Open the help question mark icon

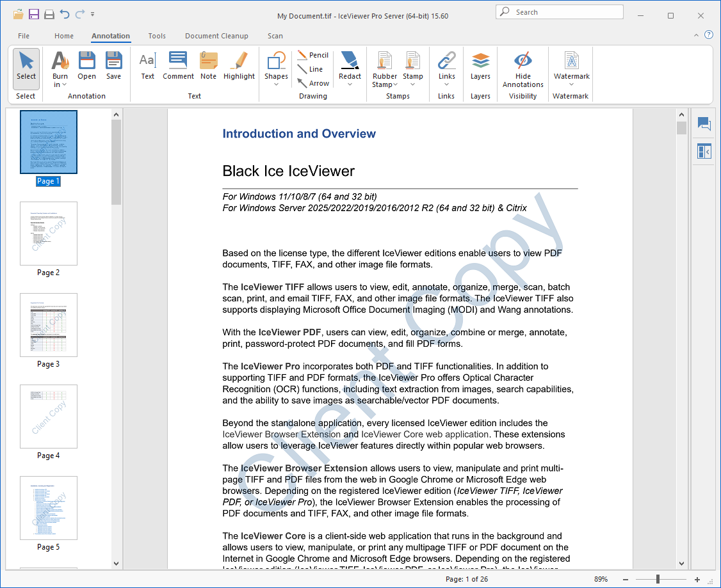tap(709, 35)
